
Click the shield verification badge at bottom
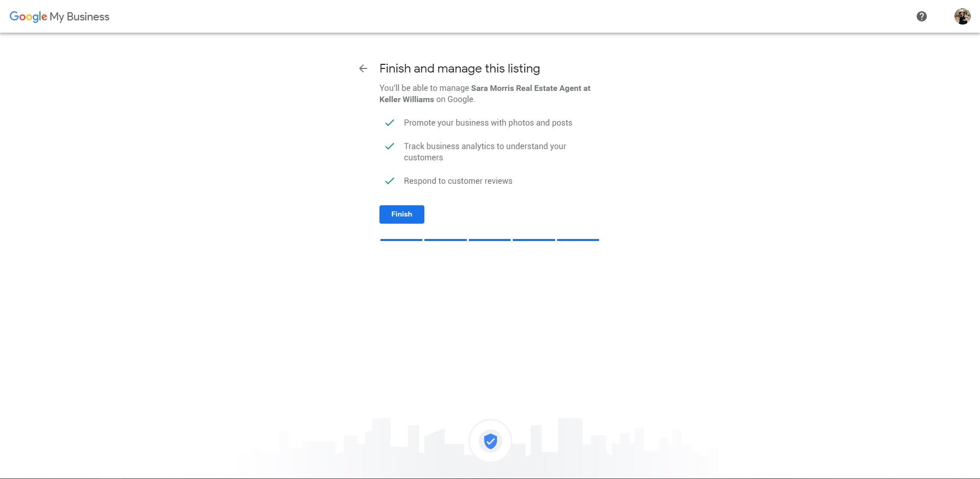pos(490,441)
